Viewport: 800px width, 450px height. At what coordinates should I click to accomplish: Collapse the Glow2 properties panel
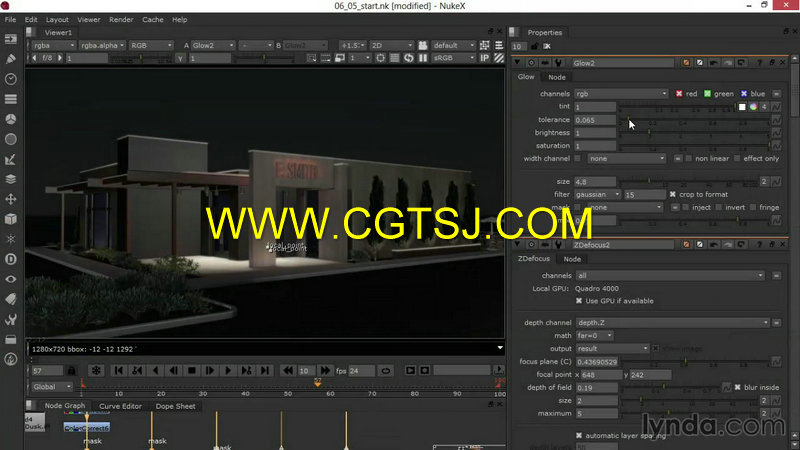(517, 63)
